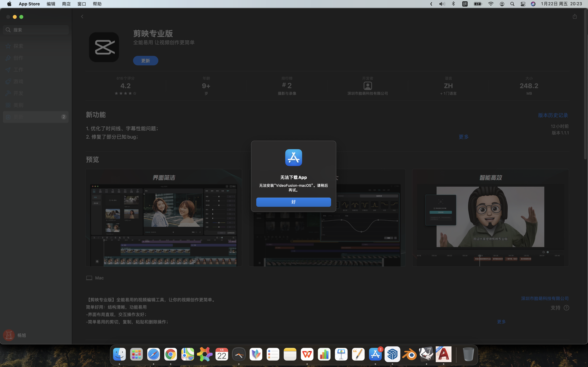Open 编辑 menu in menu bar
The image size is (588, 367).
coord(51,4)
